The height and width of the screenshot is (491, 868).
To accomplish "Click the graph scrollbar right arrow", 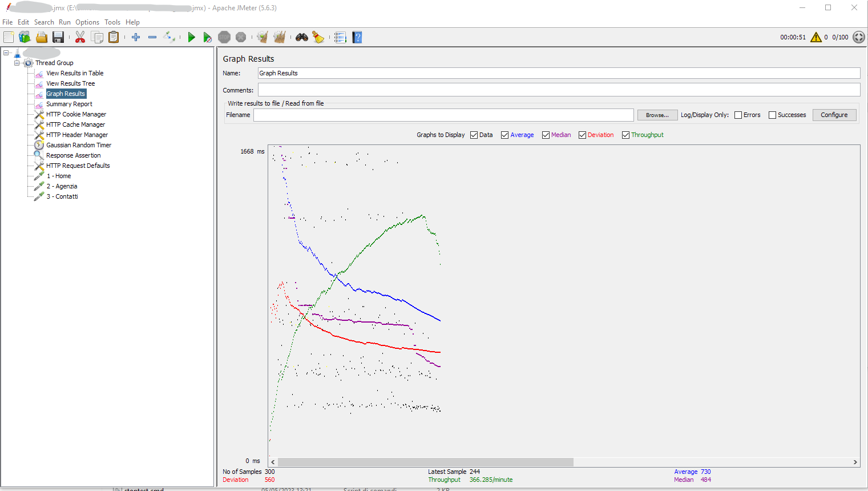I will point(855,462).
